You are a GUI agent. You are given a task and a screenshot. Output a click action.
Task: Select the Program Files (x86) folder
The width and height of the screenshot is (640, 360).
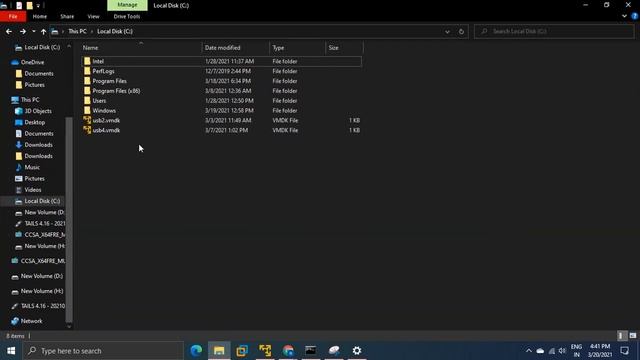116,91
